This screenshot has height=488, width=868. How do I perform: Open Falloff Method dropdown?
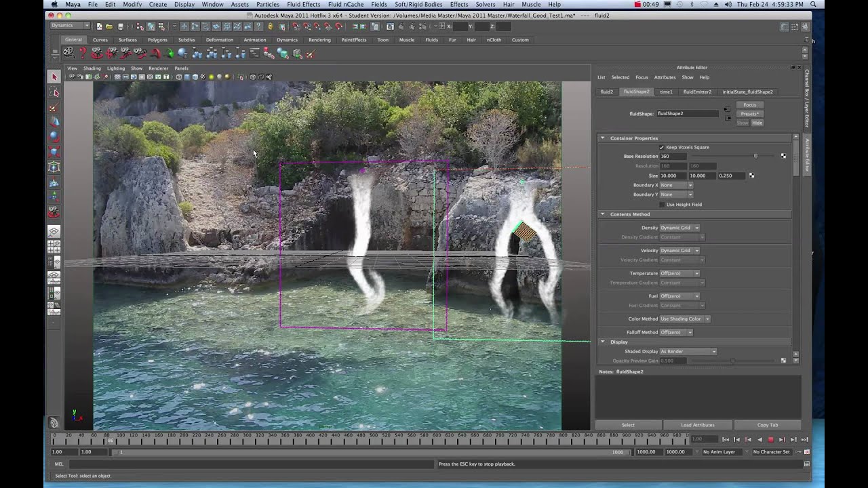click(676, 332)
